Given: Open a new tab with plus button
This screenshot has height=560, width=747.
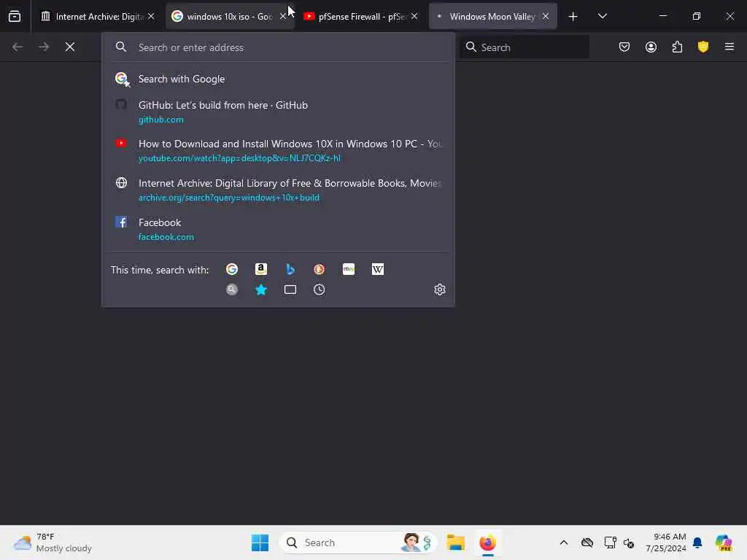Looking at the screenshot, I should [573, 17].
